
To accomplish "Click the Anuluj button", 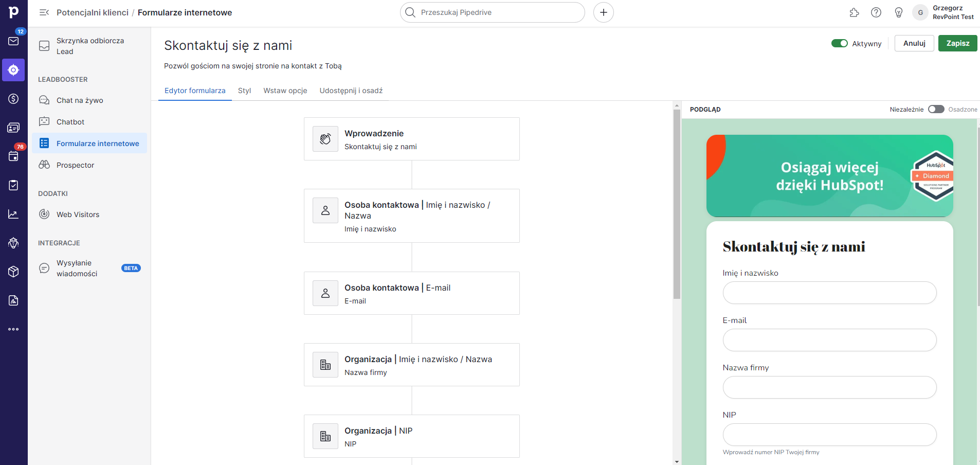I will [914, 43].
